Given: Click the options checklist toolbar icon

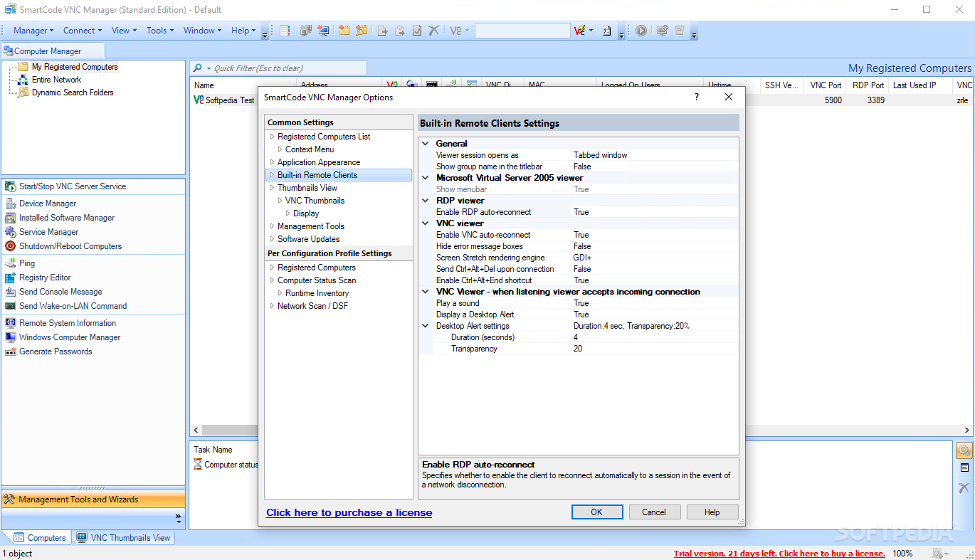Looking at the screenshot, I should click(x=607, y=31).
